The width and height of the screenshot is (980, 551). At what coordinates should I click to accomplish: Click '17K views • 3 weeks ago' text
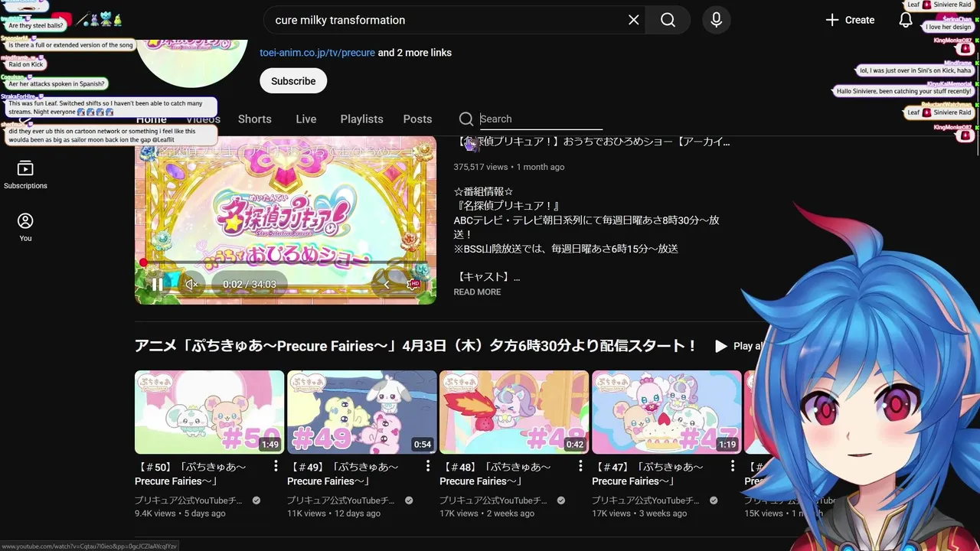[639, 514]
